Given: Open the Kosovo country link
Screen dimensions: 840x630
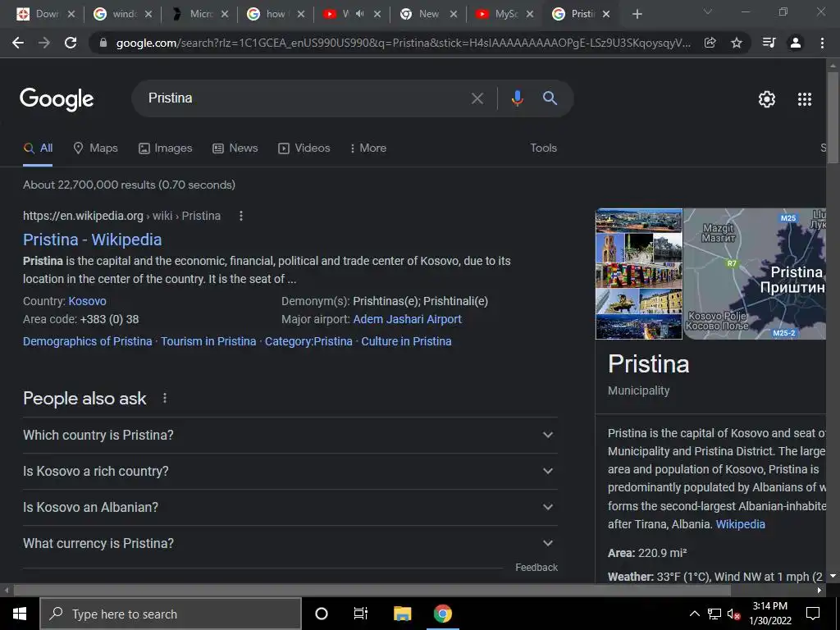Looking at the screenshot, I should [x=87, y=301].
